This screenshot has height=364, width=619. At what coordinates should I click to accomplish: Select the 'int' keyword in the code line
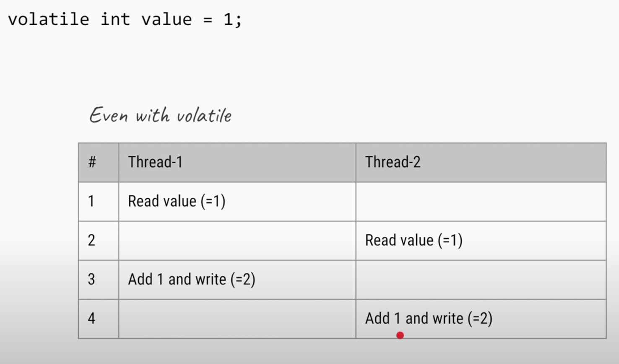[x=115, y=19]
